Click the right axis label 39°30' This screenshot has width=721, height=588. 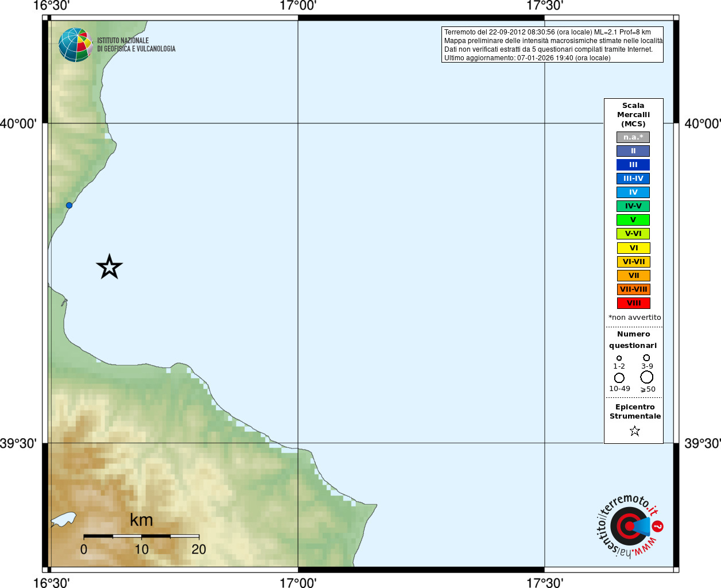[x=703, y=443]
